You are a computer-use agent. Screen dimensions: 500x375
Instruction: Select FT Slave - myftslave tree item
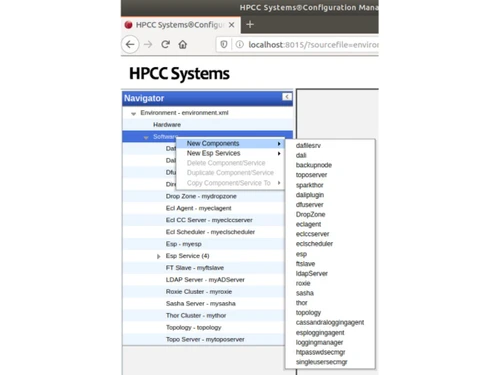(195, 268)
